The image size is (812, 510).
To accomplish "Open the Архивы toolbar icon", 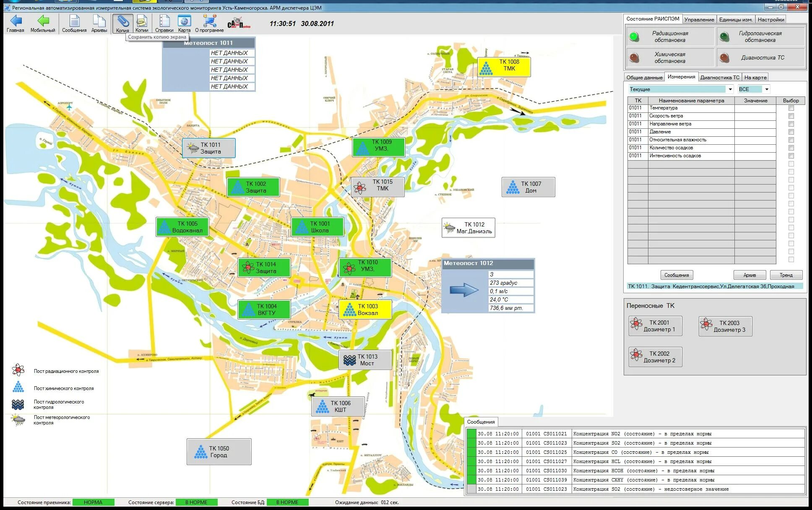I will pos(99,21).
